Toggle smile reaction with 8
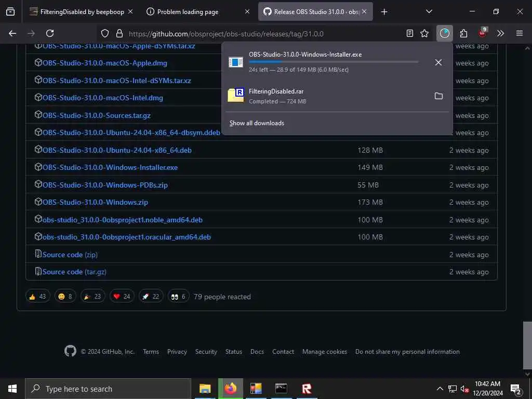Screen dimensions: 532x399 (x=65, y=297)
